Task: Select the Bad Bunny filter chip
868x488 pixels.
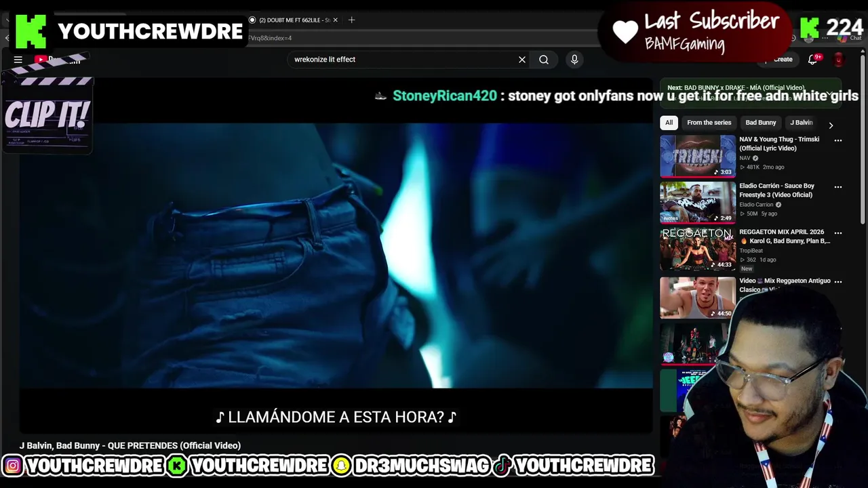Action: point(760,123)
